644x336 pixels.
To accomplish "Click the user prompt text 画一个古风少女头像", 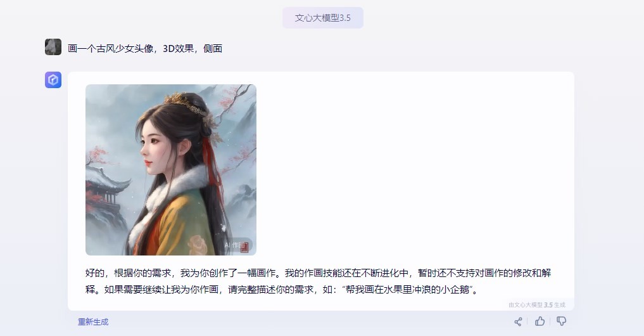I will pos(110,49).
